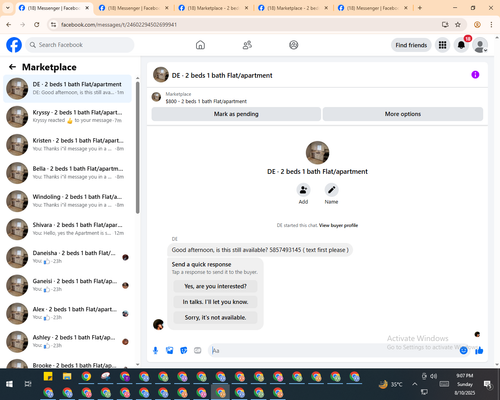This screenshot has width=500, height=400.
Task: Open the tab search chevron in Chrome
Action: (8, 8)
